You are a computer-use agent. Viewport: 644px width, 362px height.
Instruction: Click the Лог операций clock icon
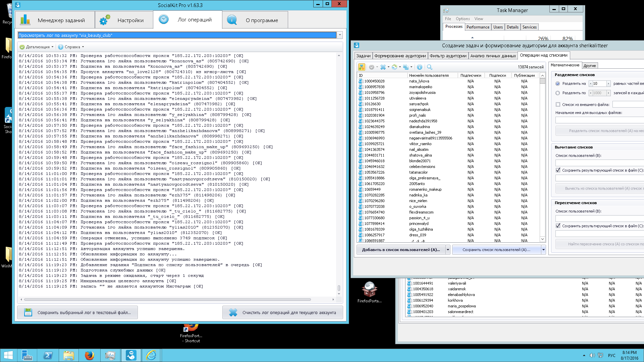[164, 19]
